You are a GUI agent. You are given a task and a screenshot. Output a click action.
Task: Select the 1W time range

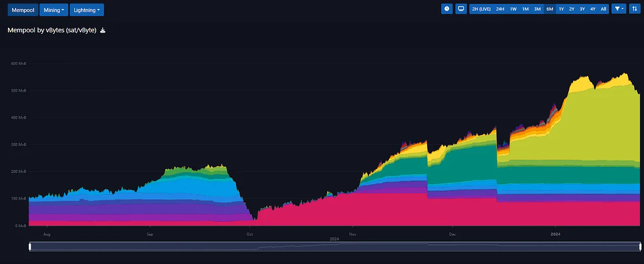pyautogui.click(x=513, y=9)
